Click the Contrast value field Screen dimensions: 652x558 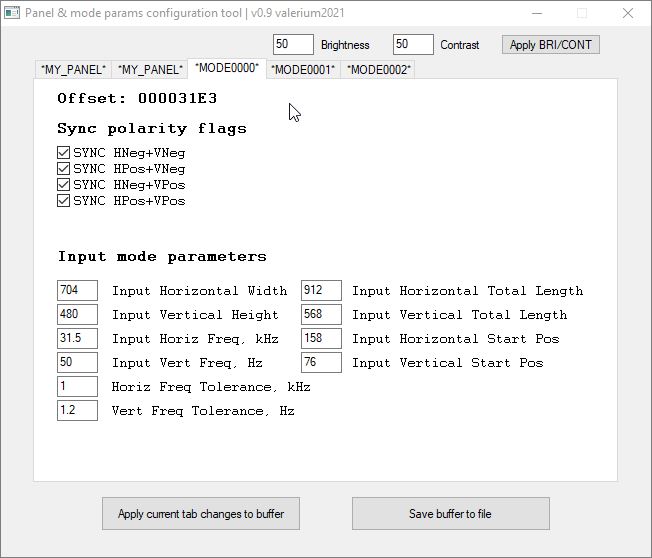pos(413,45)
